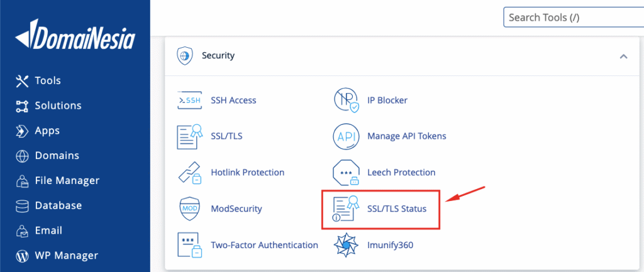644x272 pixels.
Task: Click the Security shield icon in header
Action: [184, 56]
